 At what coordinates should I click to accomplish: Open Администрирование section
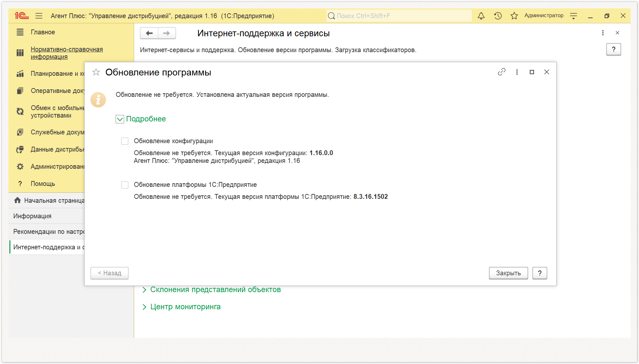[57, 166]
